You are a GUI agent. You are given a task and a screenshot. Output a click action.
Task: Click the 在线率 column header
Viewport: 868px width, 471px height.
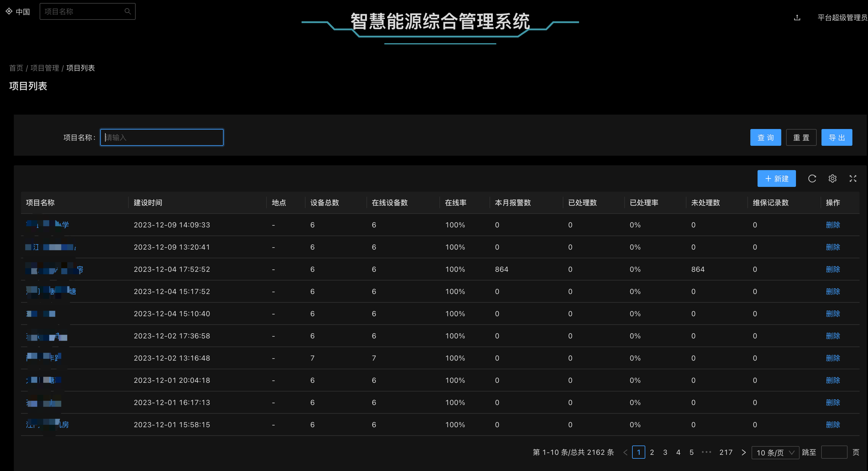click(x=456, y=203)
